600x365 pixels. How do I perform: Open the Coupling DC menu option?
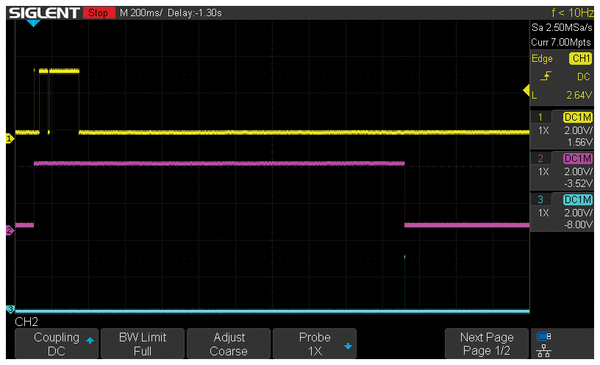tap(57, 344)
